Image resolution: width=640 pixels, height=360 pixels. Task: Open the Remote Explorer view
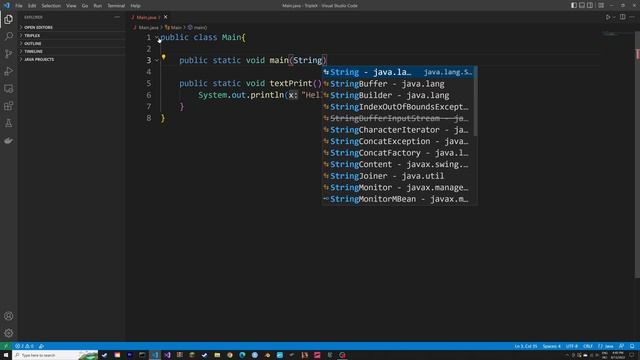(9, 89)
